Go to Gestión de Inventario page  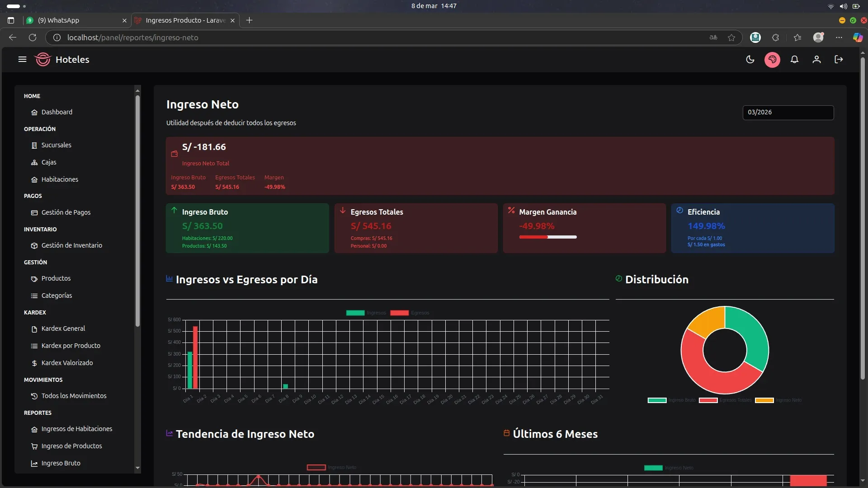[71, 245]
